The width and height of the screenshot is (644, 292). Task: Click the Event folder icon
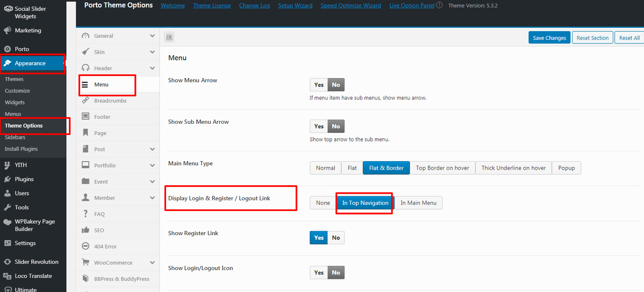(x=85, y=181)
